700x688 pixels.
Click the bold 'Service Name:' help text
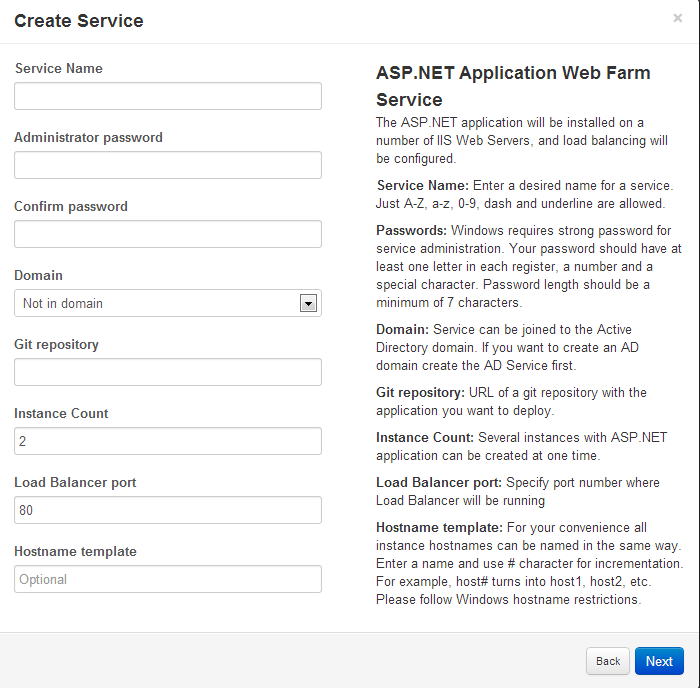click(x=422, y=185)
